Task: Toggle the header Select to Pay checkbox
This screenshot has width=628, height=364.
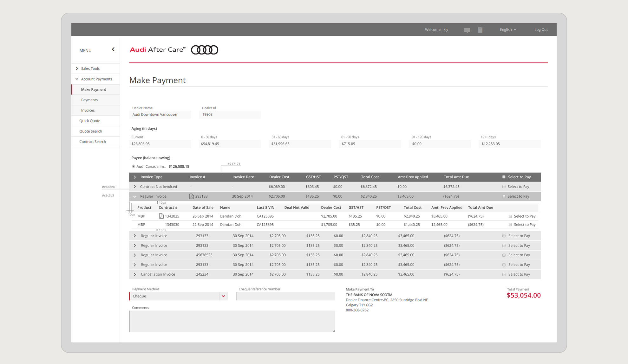Action: (504, 177)
